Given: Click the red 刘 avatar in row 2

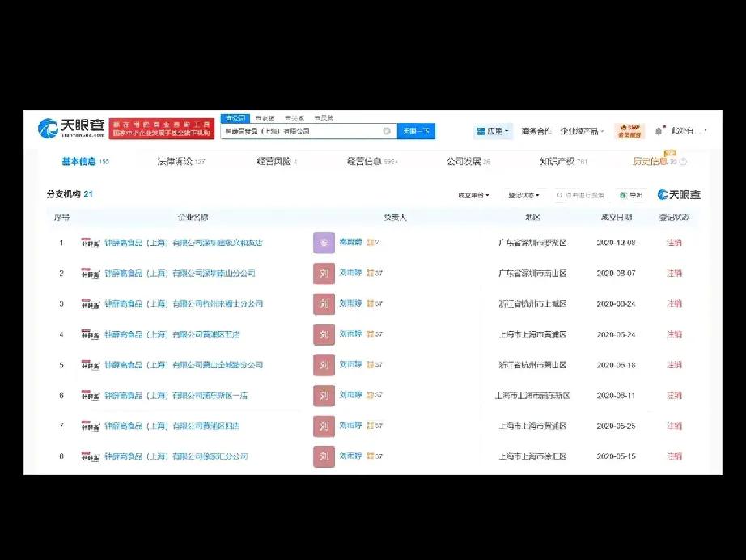Looking at the screenshot, I should coord(324,273).
